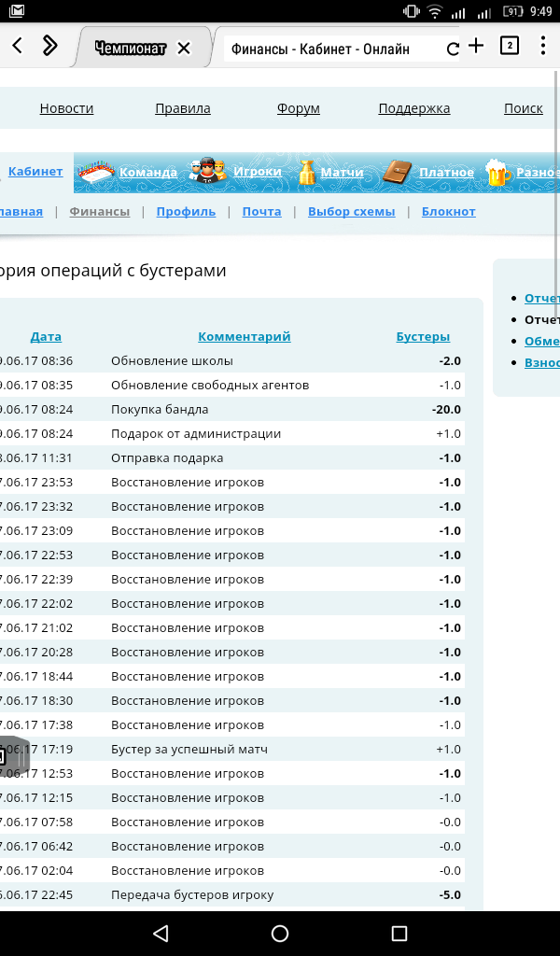Screen dimensions: 560x956
Task: Sort table by Дата column
Action: (46, 336)
